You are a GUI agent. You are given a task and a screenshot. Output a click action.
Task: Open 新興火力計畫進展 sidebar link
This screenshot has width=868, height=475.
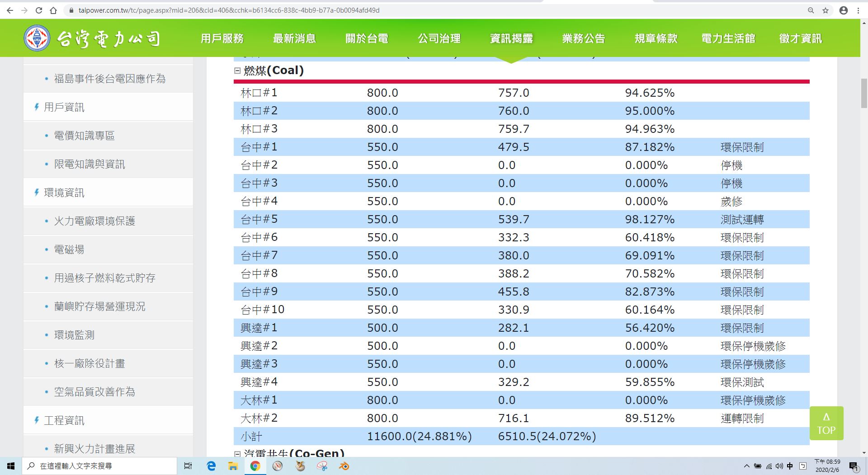(94, 449)
